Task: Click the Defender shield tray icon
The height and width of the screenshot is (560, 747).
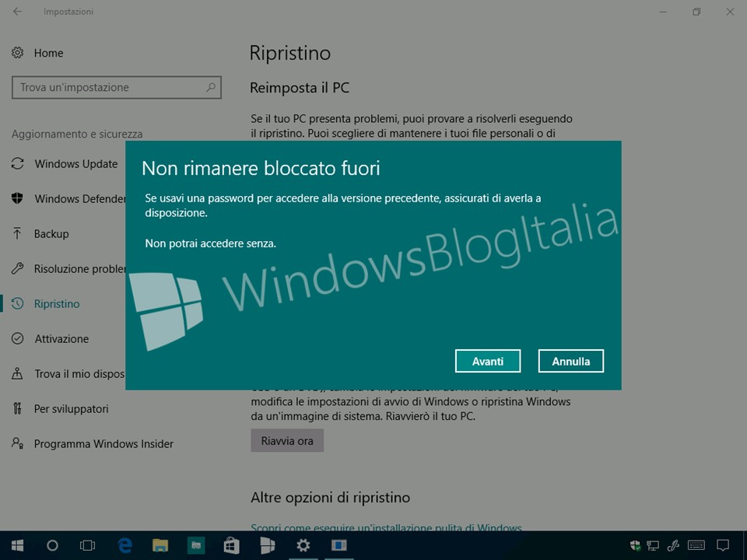Action: [635, 545]
